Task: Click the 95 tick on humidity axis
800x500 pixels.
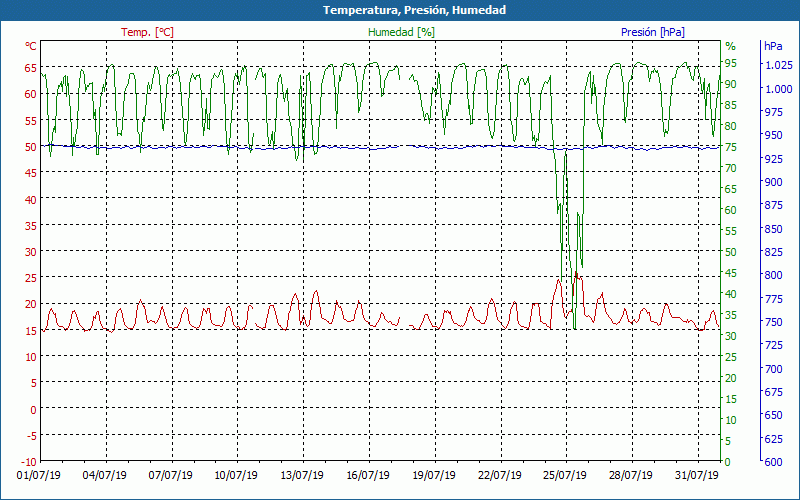Action: click(731, 63)
